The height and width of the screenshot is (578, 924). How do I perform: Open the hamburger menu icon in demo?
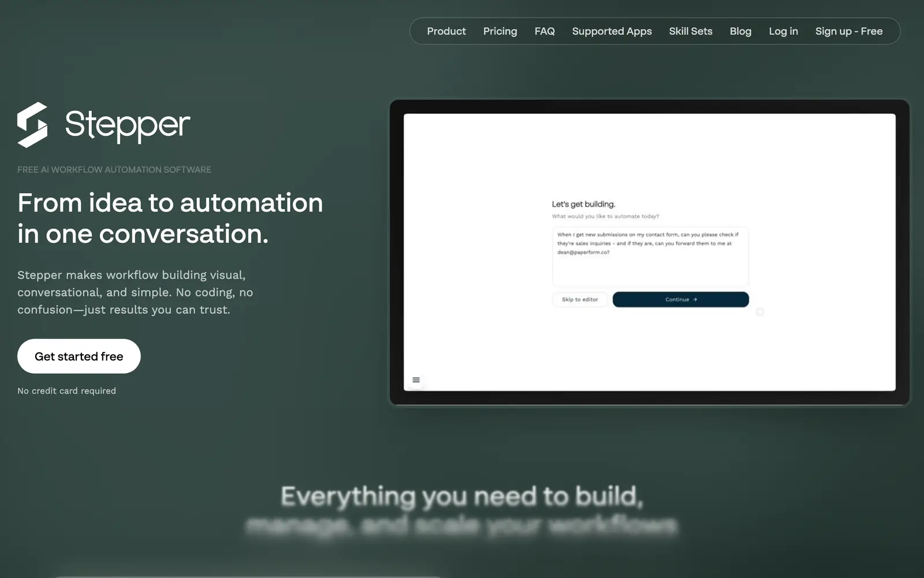416,380
